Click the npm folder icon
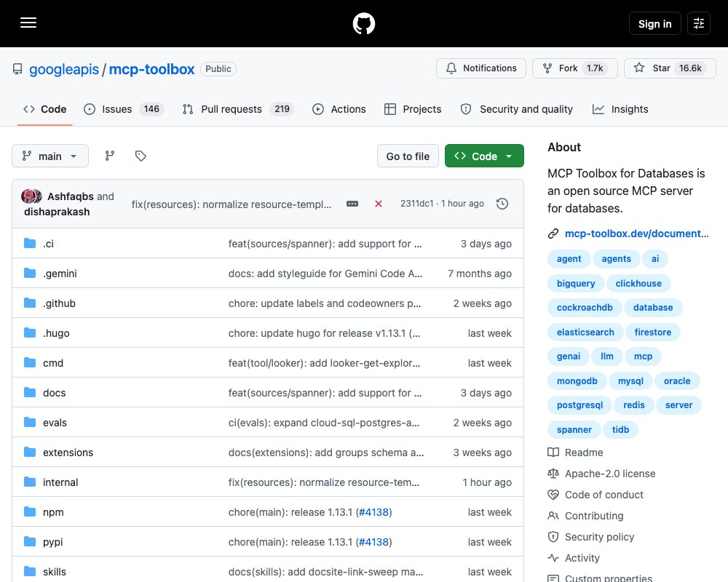This screenshot has height=582, width=728. coord(30,512)
